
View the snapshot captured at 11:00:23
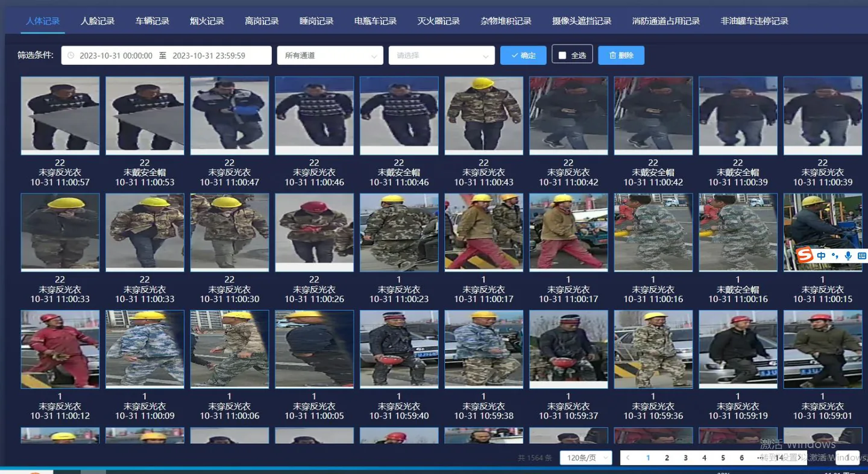click(399, 232)
